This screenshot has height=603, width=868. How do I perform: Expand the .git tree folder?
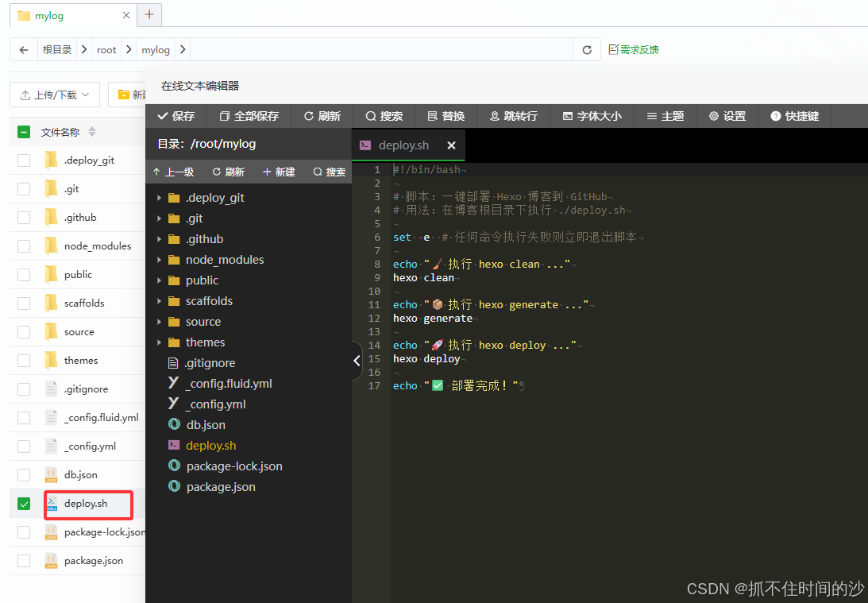click(159, 218)
